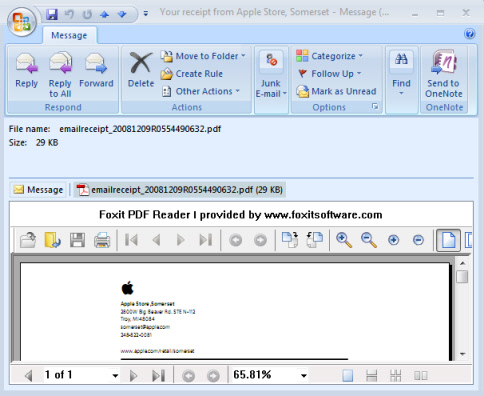Toggle continuous page layout in status bar
484x396 pixels.
click(371, 376)
